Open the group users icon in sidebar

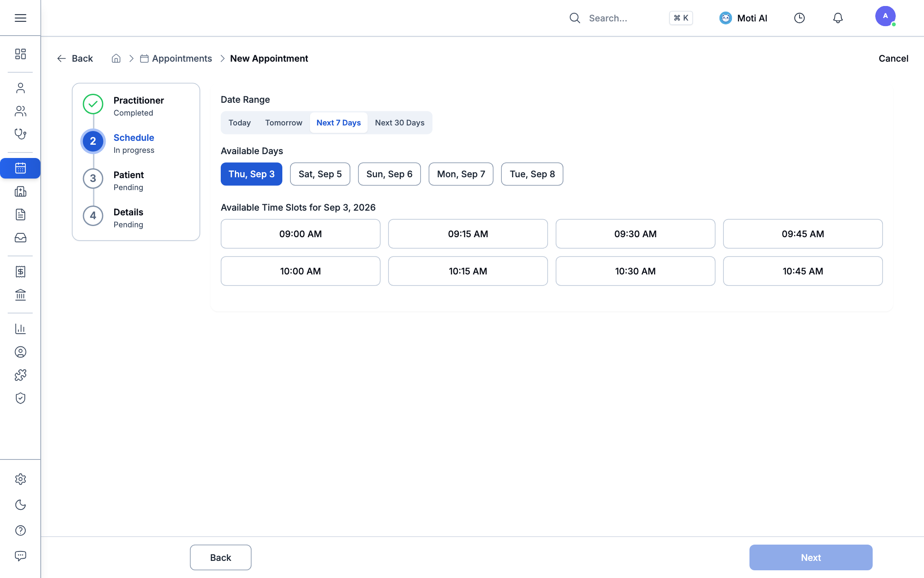pos(20,111)
